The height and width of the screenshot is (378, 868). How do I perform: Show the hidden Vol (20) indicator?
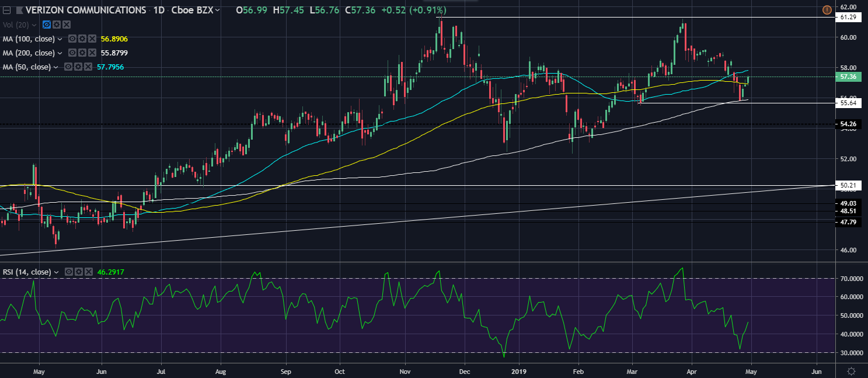point(47,25)
